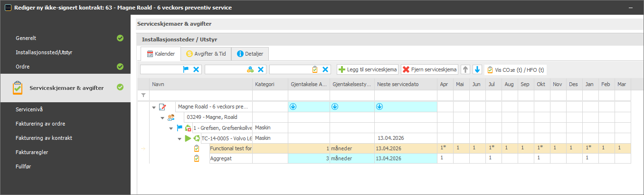Click into the flag filter input field

pos(161,69)
